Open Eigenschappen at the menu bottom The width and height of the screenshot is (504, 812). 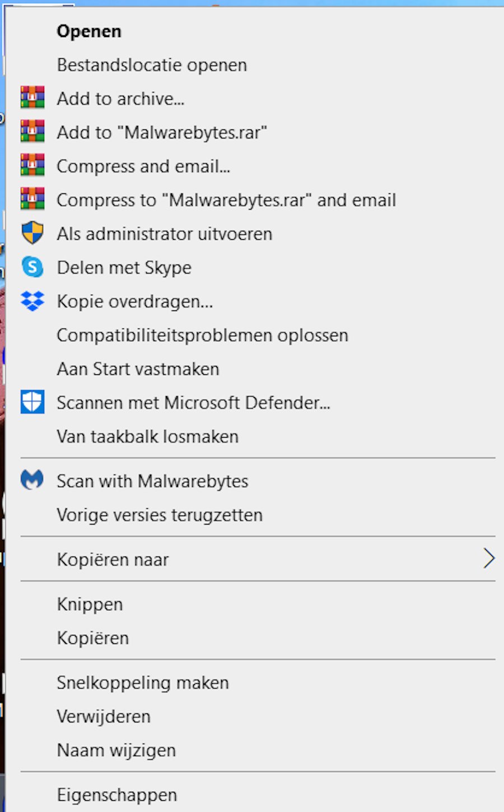[x=116, y=795]
